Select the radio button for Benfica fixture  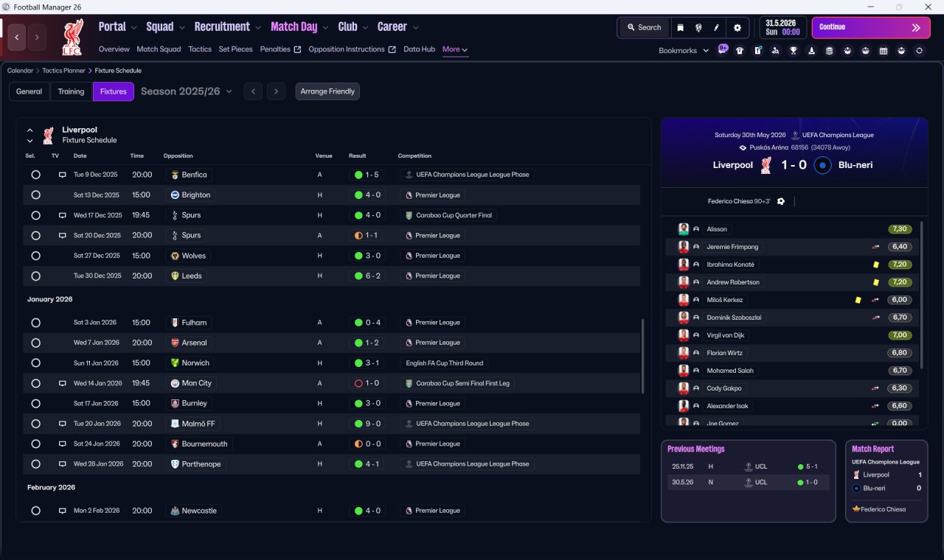[x=35, y=175]
